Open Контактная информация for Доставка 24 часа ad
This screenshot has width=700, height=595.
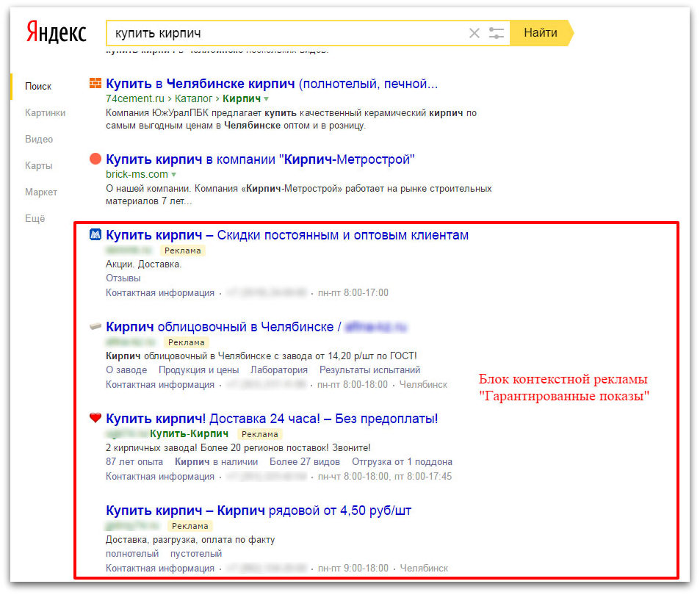[160, 476]
